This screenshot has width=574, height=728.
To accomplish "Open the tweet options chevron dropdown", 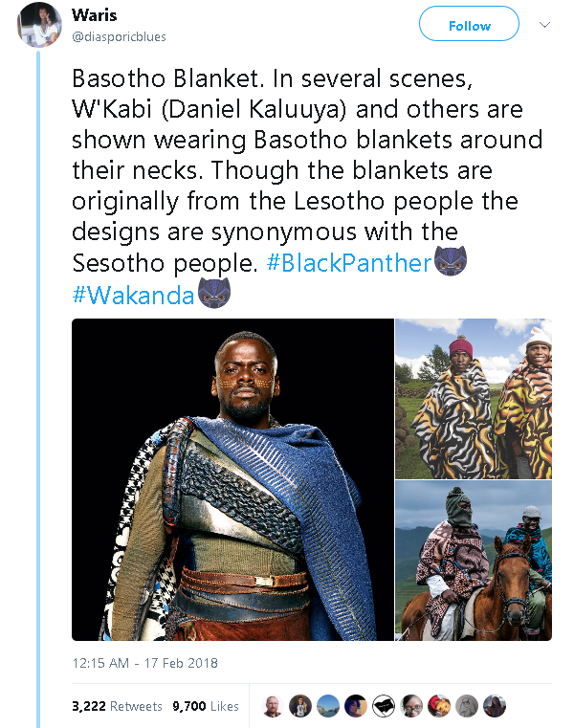I will (x=546, y=25).
